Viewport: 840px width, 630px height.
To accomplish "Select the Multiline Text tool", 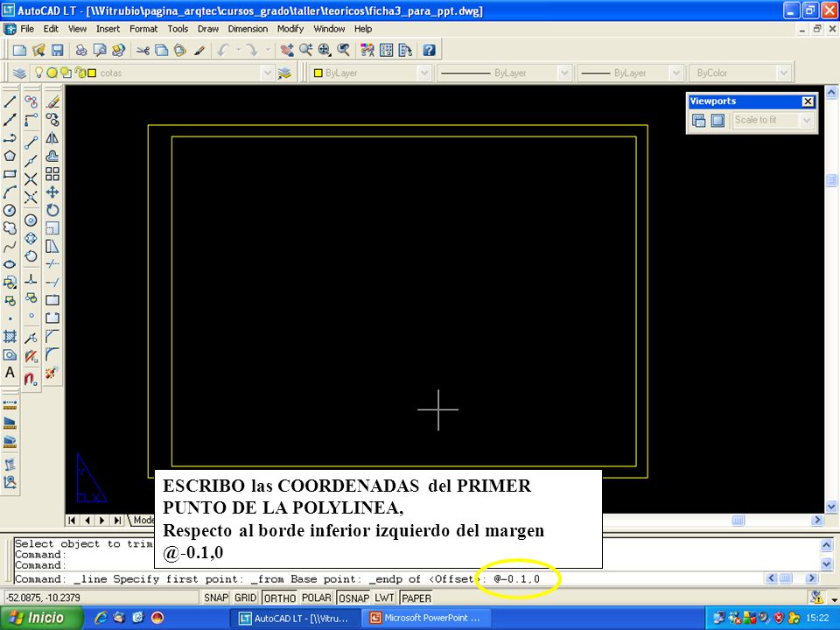I will click(x=10, y=373).
